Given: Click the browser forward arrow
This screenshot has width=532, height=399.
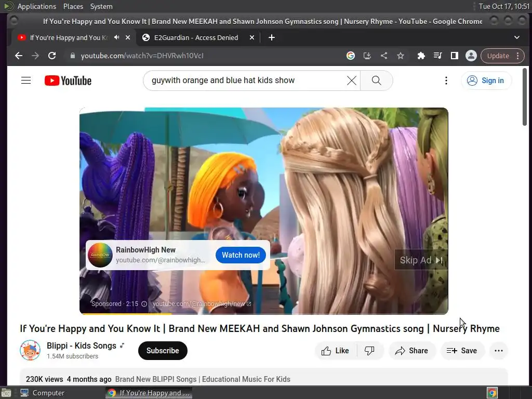Looking at the screenshot, I should tap(35, 56).
